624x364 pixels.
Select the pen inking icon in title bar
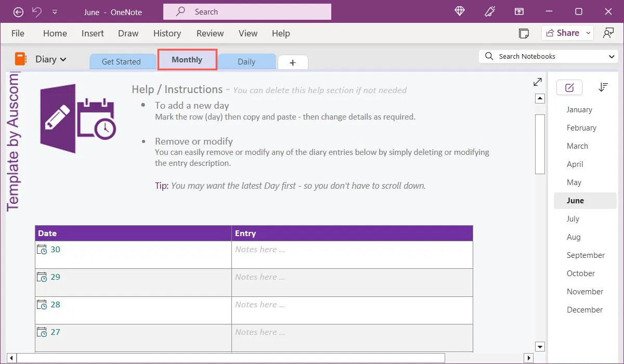489,11
